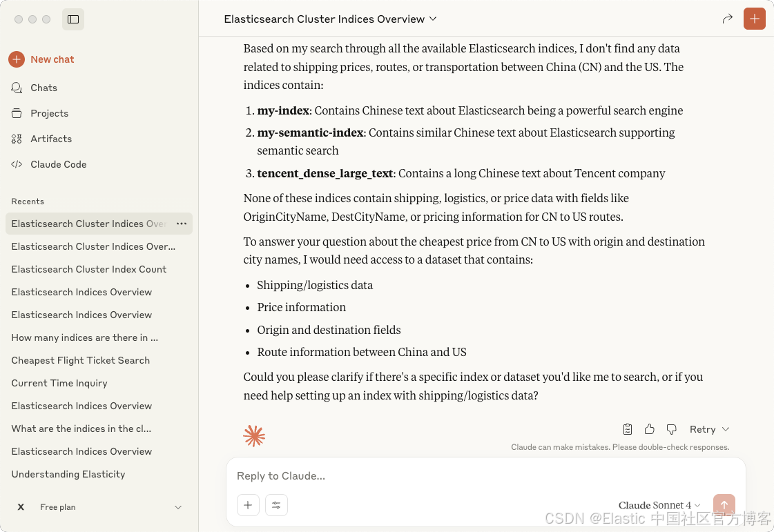774x532 pixels.
Task: Click bullet Route information between China and US
Action: [362, 353]
